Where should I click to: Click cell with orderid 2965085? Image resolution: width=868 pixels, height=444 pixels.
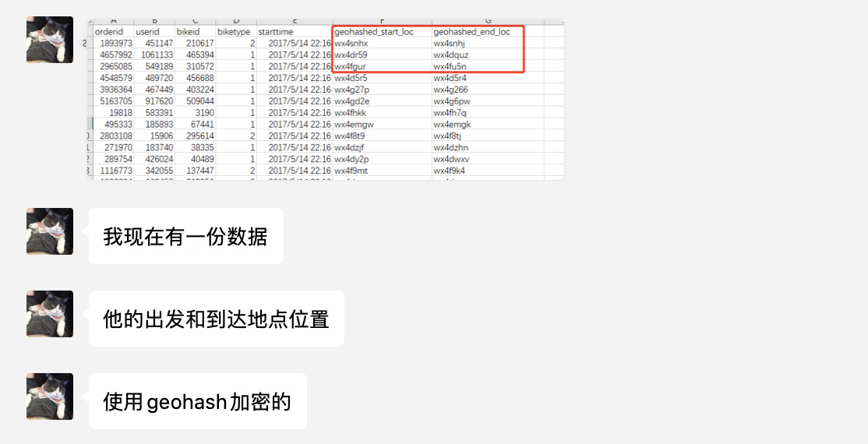pos(114,66)
